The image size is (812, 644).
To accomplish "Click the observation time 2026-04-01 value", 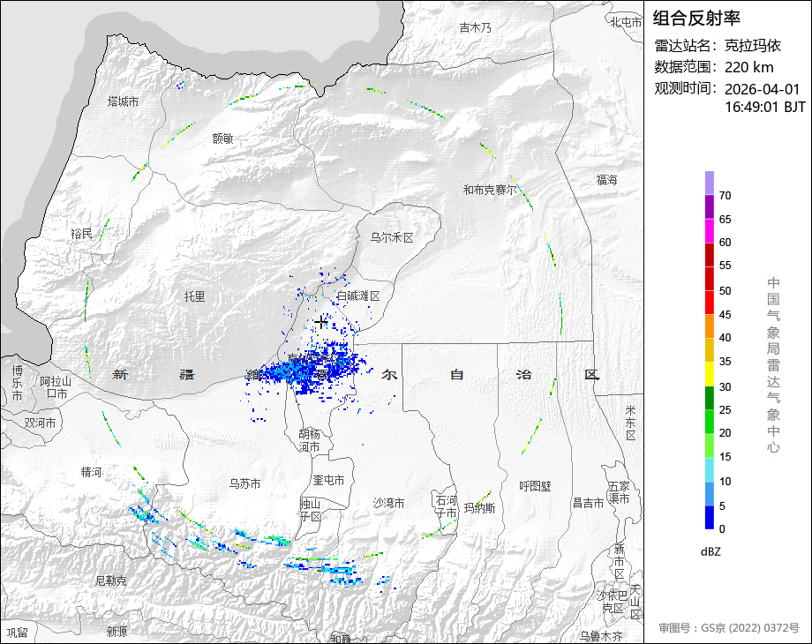I will [x=762, y=89].
